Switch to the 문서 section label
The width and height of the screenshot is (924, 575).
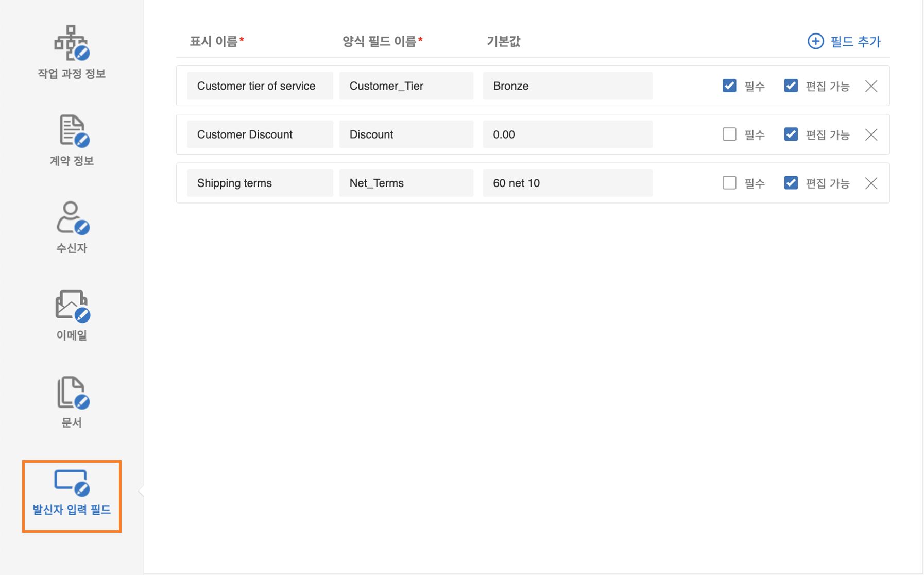click(x=72, y=422)
